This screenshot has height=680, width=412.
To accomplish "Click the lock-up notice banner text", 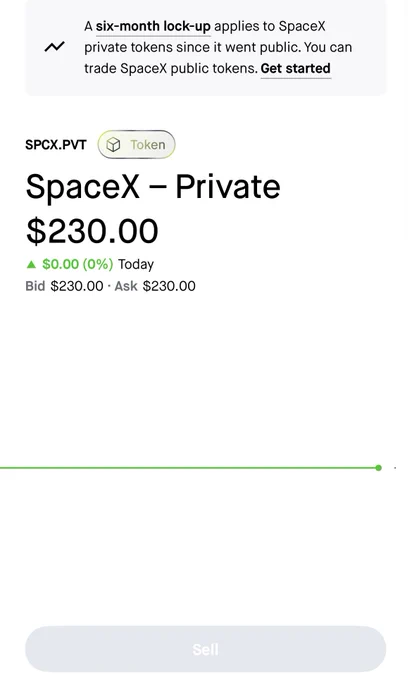I will tap(218, 47).
